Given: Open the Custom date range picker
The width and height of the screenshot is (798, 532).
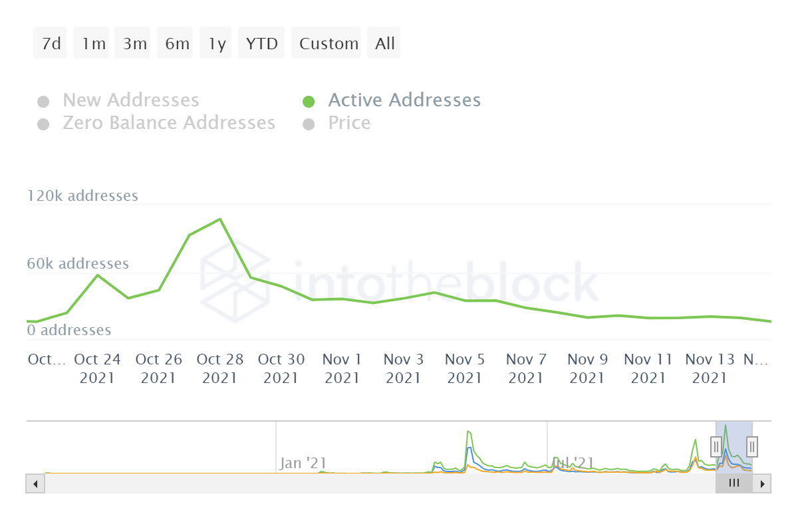Looking at the screenshot, I should click(x=327, y=44).
